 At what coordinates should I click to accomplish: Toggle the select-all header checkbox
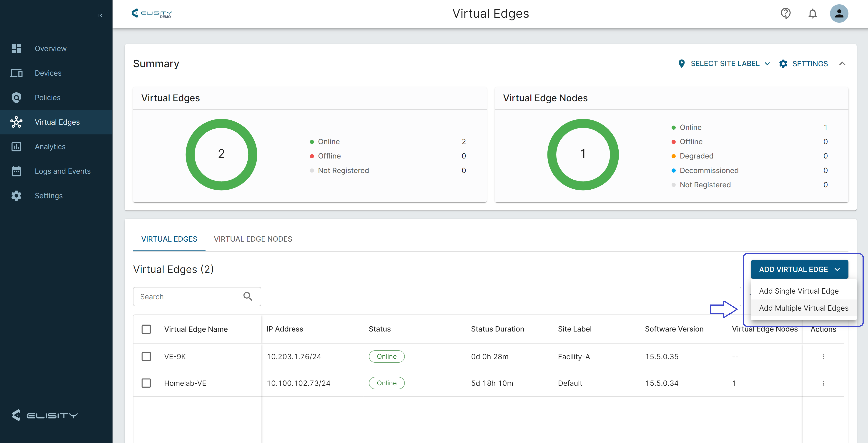[146, 329]
